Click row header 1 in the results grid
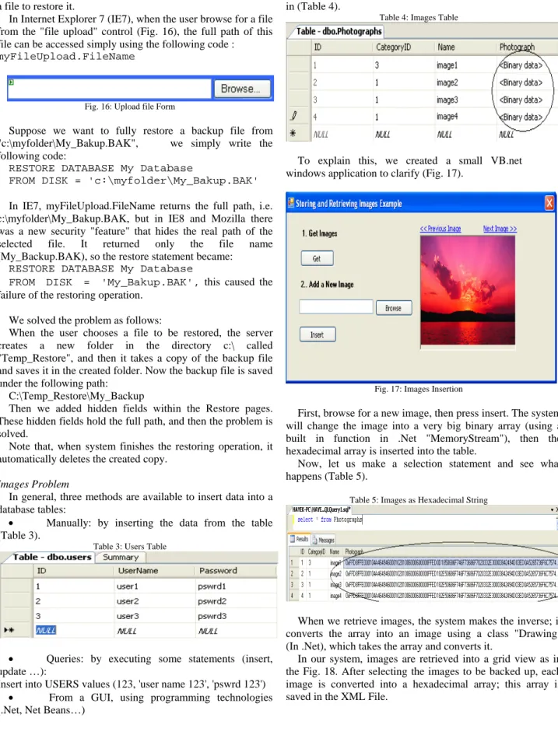This screenshot has height=756, width=558. (x=292, y=562)
